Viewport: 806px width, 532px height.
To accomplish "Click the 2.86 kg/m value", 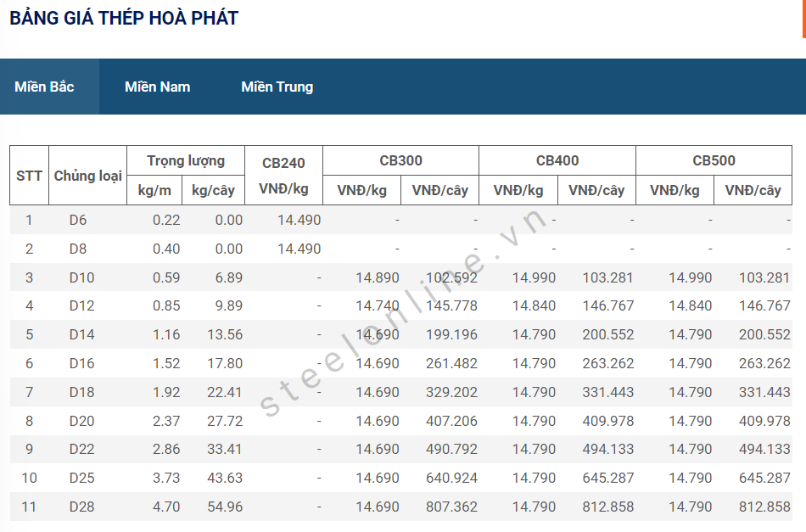I will tap(166, 449).
